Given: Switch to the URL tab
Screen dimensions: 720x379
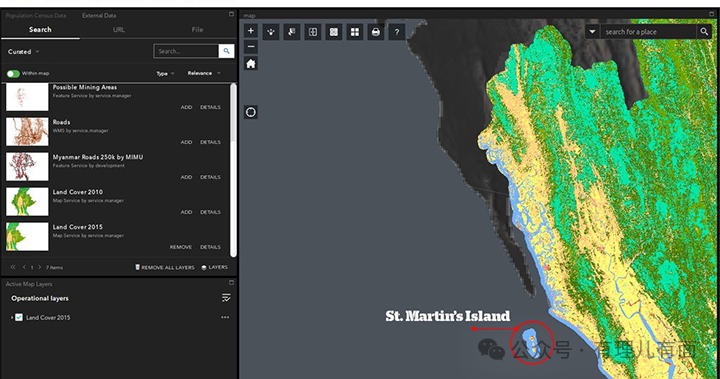Looking at the screenshot, I should click(119, 30).
